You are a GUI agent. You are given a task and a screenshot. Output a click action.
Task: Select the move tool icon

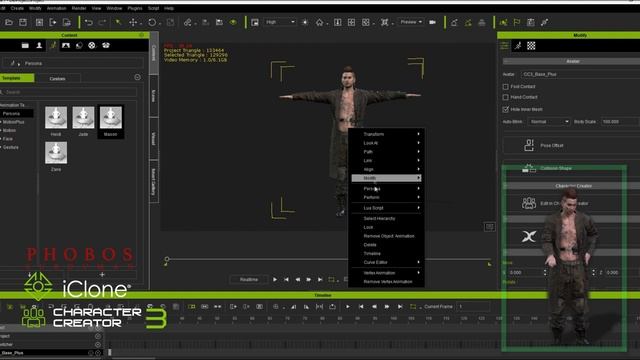click(x=133, y=22)
